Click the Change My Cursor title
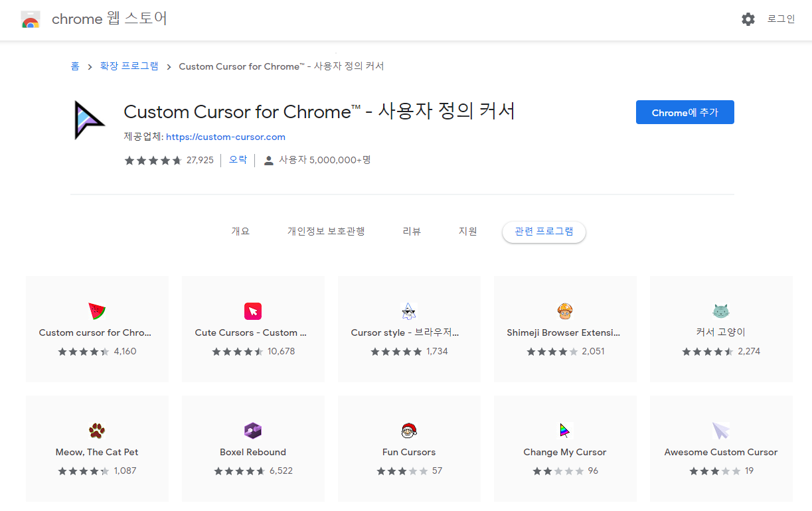 pyautogui.click(x=565, y=452)
